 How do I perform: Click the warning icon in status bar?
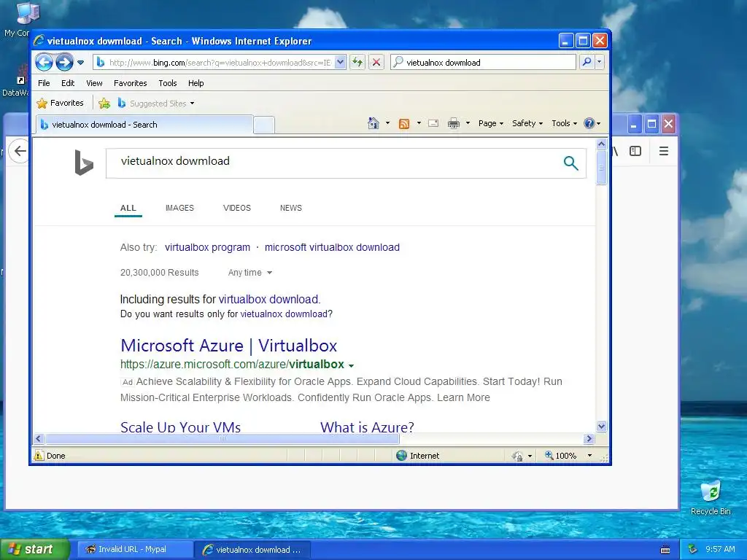pos(39,456)
